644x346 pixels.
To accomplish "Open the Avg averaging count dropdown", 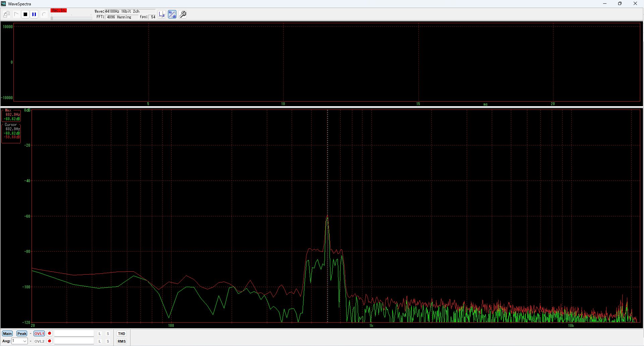I will (19, 341).
